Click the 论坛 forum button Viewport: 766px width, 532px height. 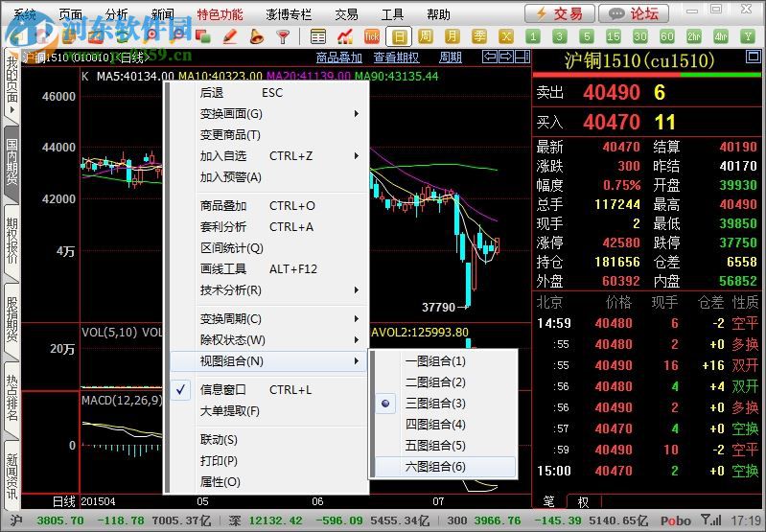(x=635, y=13)
